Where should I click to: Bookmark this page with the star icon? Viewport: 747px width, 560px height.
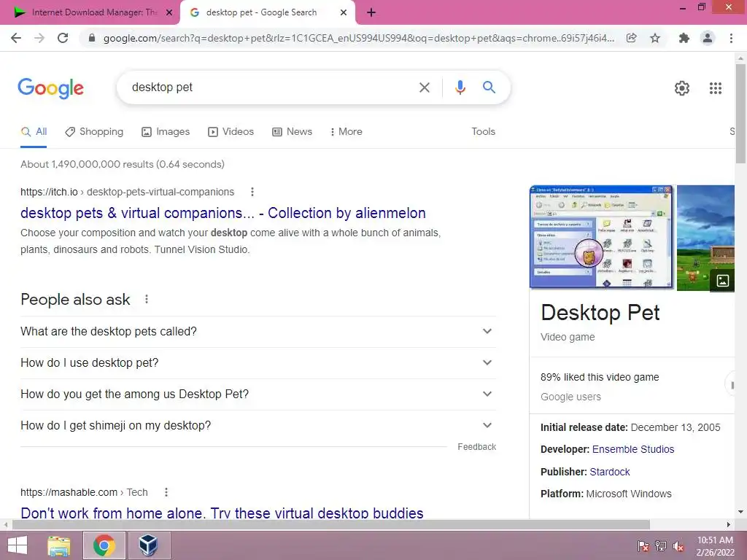[655, 38]
